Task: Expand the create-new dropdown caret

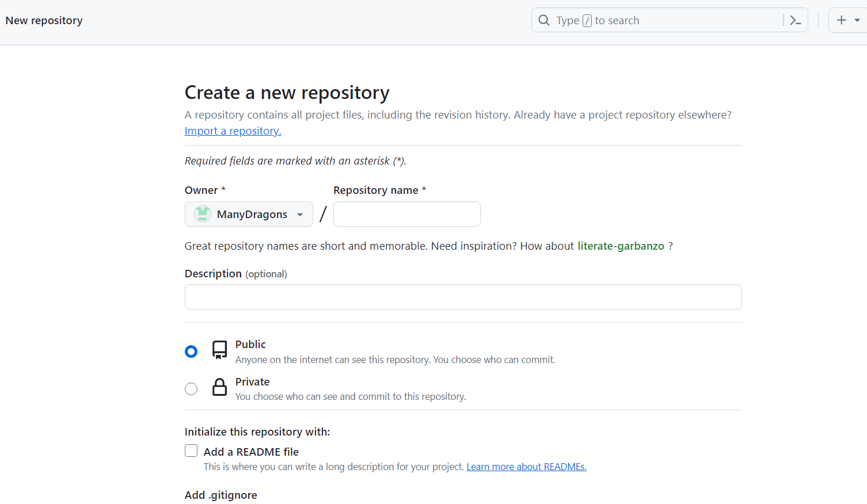Action: (857, 20)
